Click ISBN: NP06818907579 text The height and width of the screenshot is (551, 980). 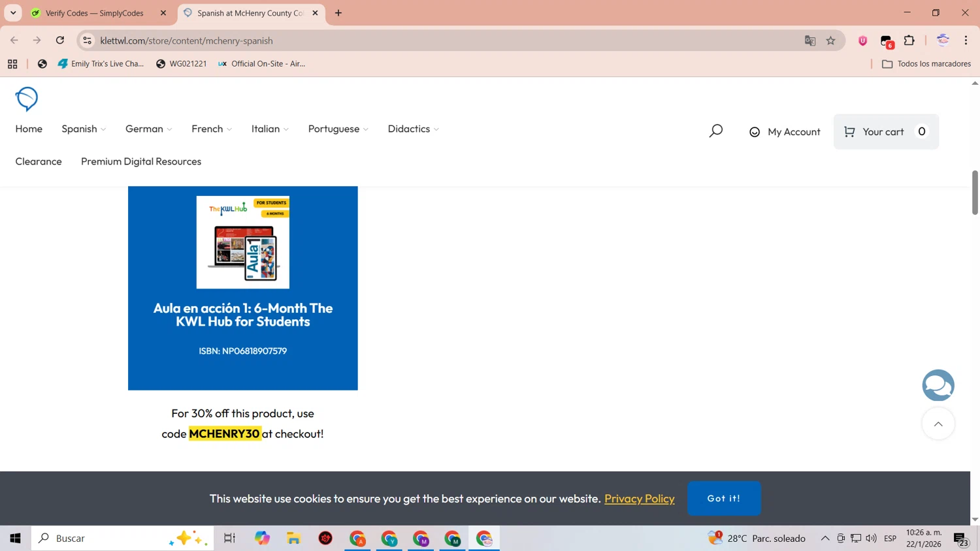click(x=243, y=351)
